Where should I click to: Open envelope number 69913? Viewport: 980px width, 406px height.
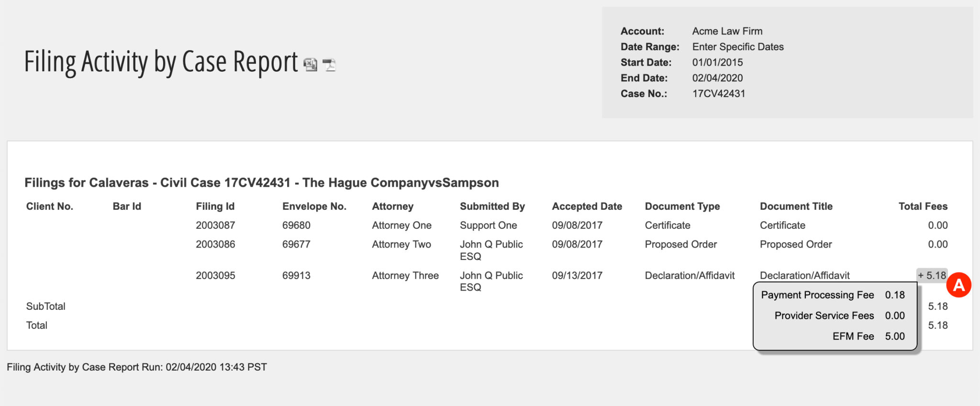(x=296, y=275)
